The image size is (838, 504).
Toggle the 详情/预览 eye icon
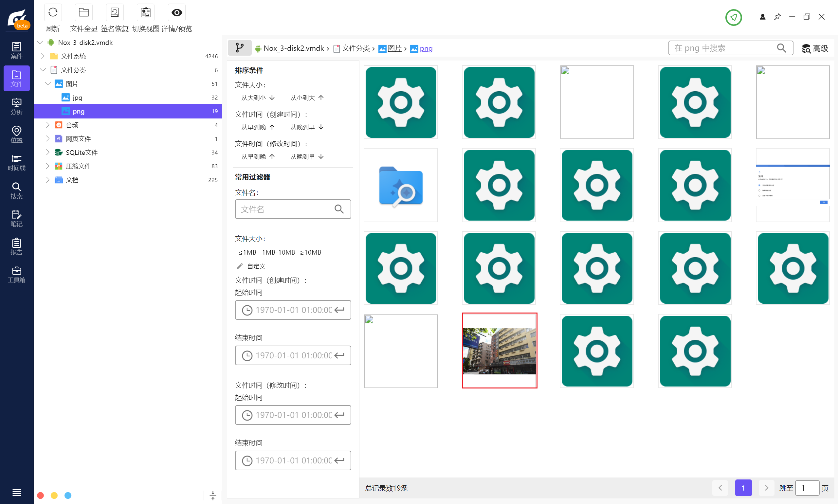coord(177,13)
